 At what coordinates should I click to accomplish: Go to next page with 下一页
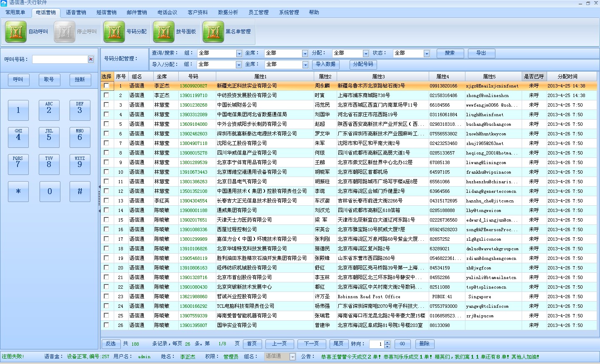311,344
